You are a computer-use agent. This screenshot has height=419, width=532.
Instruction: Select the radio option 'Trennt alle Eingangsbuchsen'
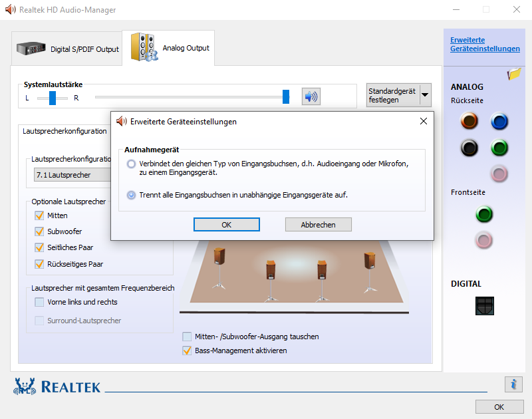pyautogui.click(x=130, y=194)
